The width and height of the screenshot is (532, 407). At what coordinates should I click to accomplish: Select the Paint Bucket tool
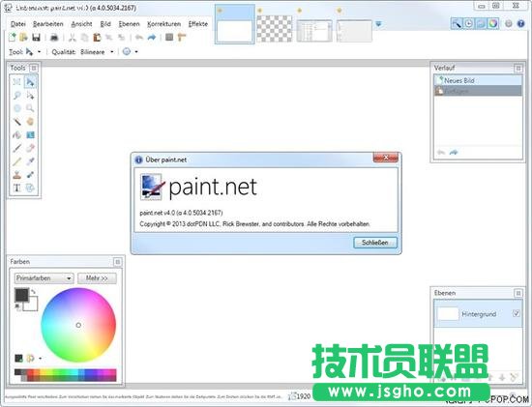17,135
